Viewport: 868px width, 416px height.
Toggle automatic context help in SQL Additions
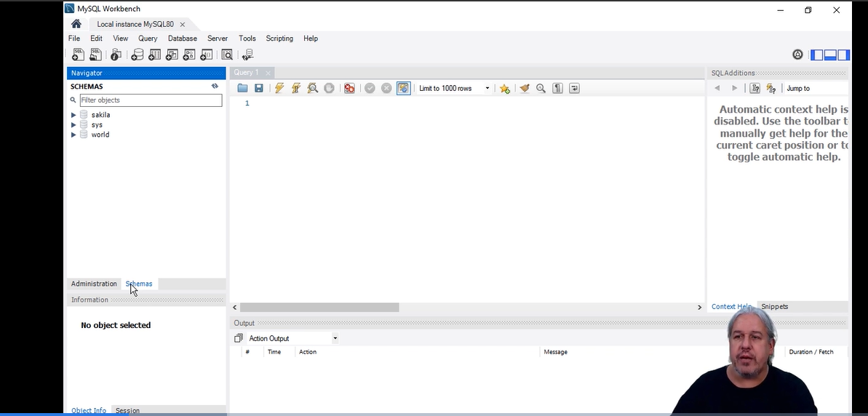(771, 88)
